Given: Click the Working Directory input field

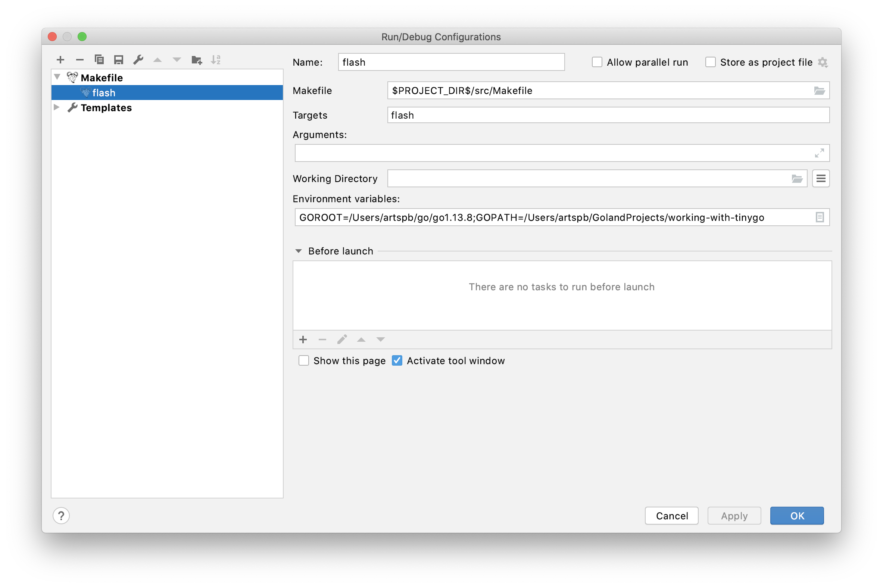Looking at the screenshot, I should click(591, 178).
